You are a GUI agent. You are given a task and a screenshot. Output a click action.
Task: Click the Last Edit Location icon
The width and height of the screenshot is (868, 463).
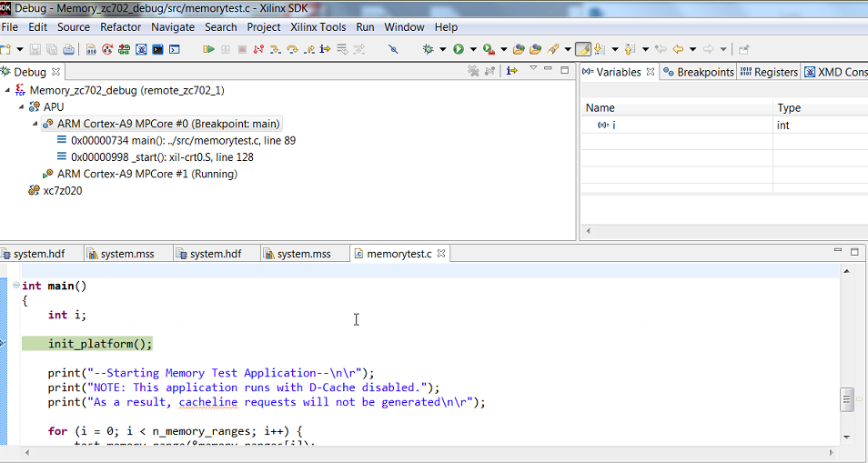(x=661, y=49)
